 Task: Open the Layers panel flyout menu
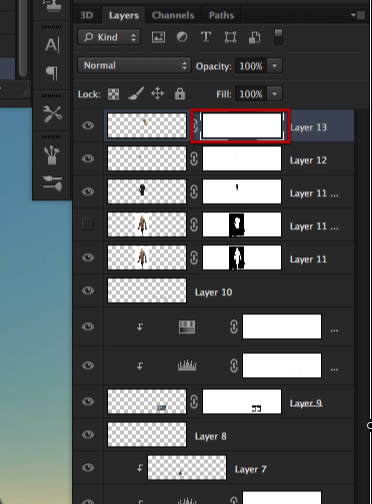pos(358,15)
